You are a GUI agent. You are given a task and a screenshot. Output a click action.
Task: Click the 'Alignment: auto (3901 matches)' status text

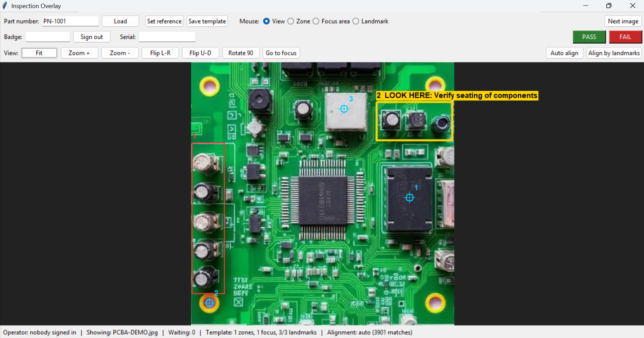[x=370, y=332]
